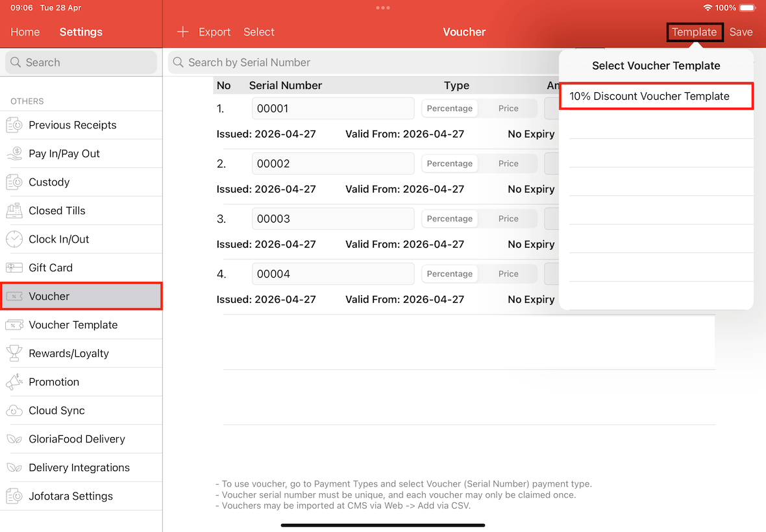Focus the Search by Serial Number field

[x=364, y=62]
